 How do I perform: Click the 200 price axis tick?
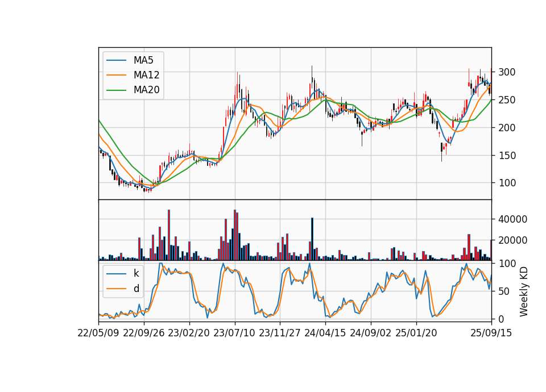507,128
